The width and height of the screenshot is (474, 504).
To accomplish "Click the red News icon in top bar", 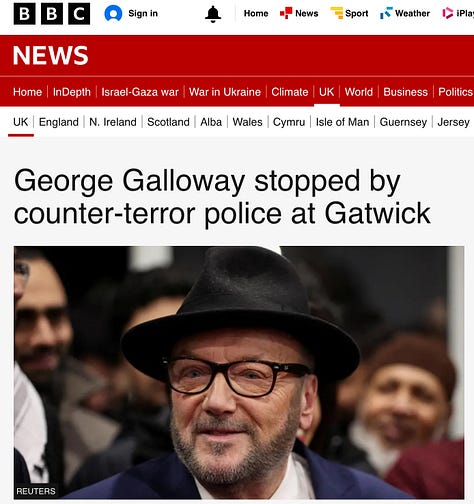I will click(x=286, y=13).
